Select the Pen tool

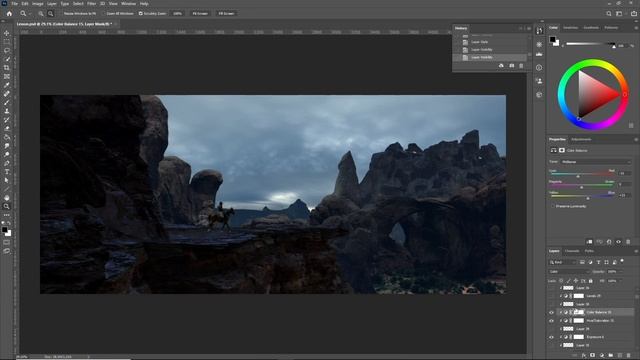coord(7,163)
